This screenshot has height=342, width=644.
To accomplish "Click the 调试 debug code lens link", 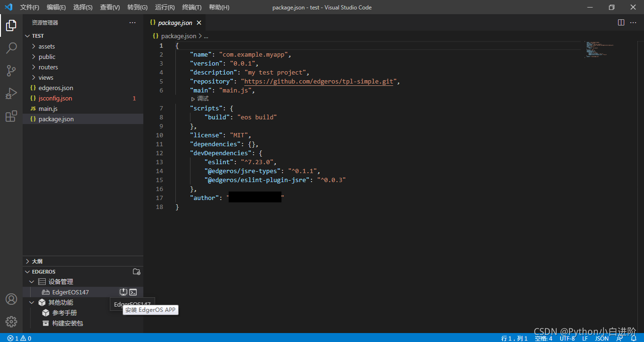I will pos(200,99).
